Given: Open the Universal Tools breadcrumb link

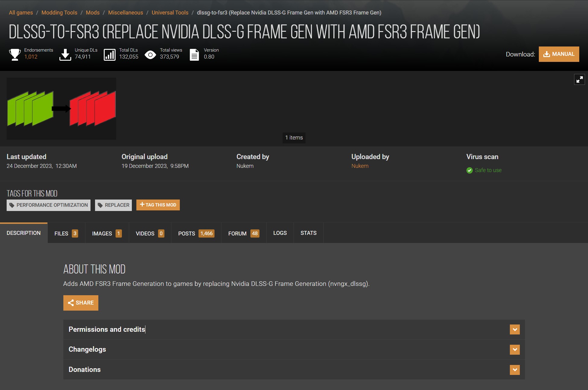Looking at the screenshot, I should 170,13.
